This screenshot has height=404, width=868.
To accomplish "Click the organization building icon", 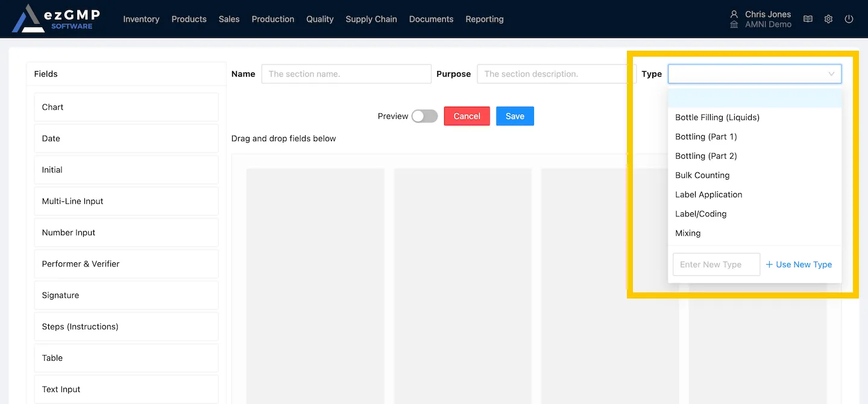I will point(734,25).
